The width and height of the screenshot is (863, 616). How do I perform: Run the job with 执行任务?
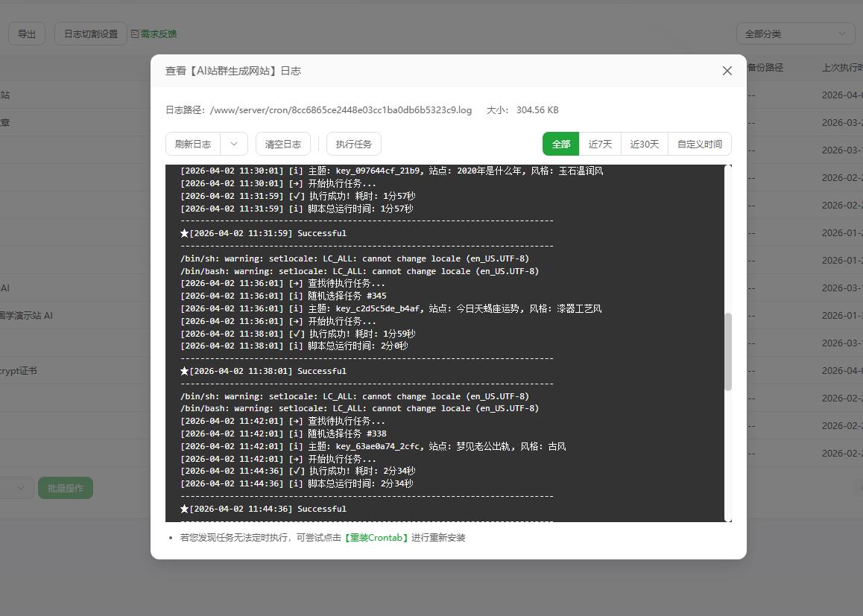tap(353, 144)
